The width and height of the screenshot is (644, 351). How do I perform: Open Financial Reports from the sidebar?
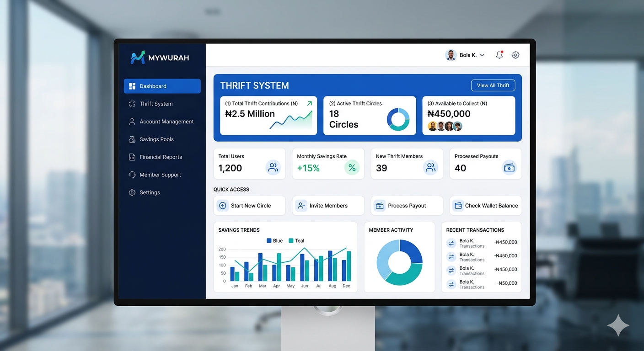point(161,157)
